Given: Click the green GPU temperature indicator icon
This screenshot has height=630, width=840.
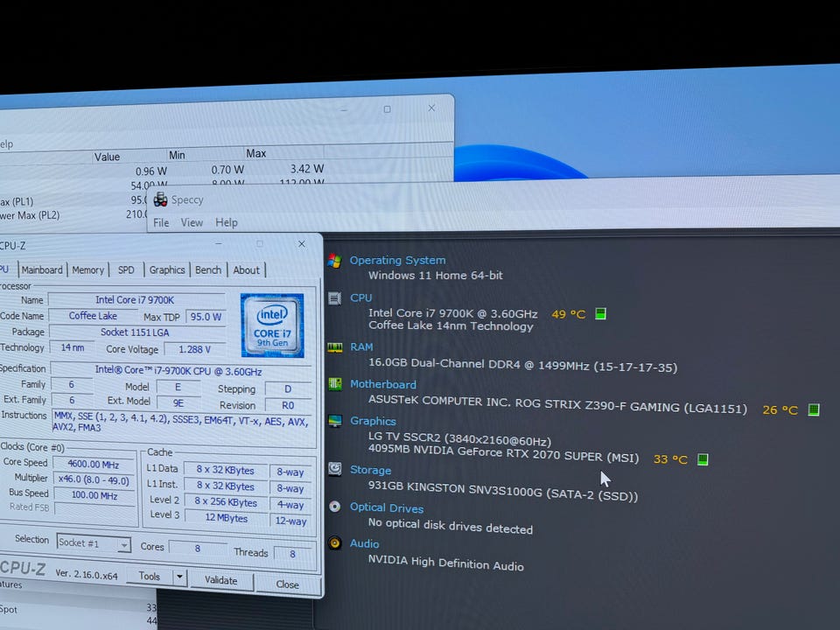Looking at the screenshot, I should click(703, 459).
